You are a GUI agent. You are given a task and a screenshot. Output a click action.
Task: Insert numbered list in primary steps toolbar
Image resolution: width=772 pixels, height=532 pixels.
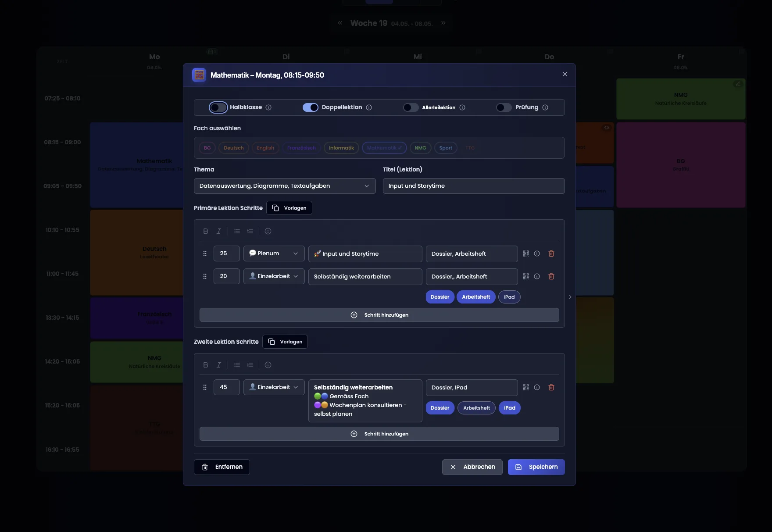coord(250,231)
